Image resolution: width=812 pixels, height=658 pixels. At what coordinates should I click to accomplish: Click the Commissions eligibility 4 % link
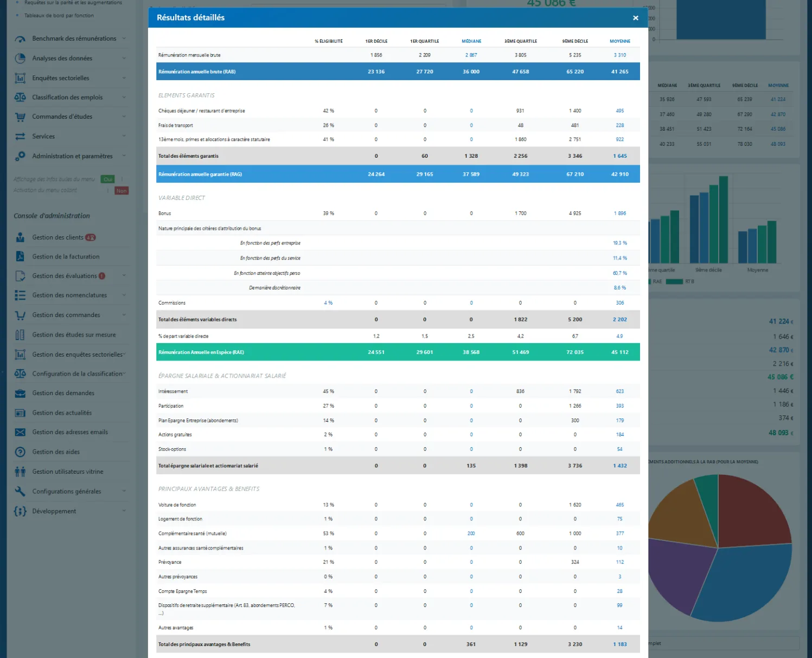pyautogui.click(x=328, y=303)
